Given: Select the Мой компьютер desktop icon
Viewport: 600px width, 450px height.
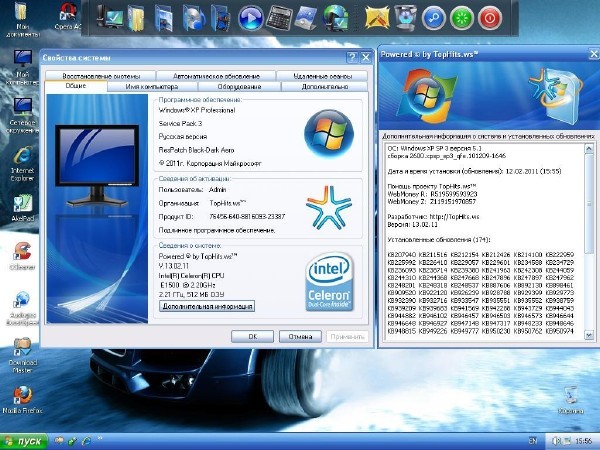Looking at the screenshot, I should pyautogui.click(x=22, y=67).
